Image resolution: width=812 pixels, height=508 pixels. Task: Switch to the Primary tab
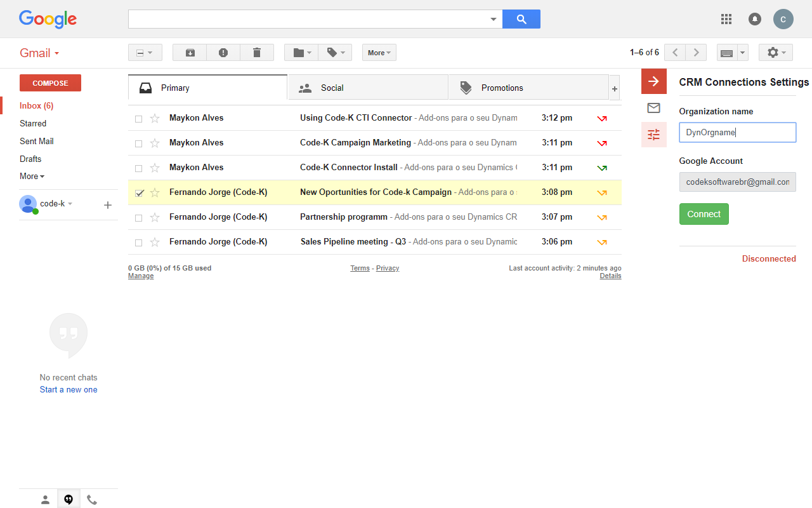207,88
